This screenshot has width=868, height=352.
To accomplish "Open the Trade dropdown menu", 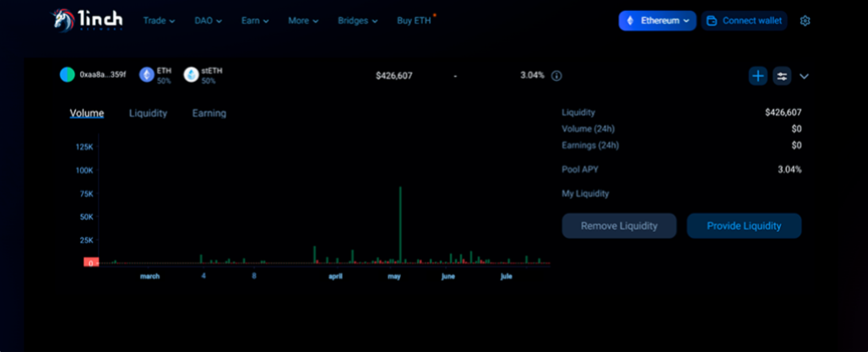I will pyautogui.click(x=159, y=20).
